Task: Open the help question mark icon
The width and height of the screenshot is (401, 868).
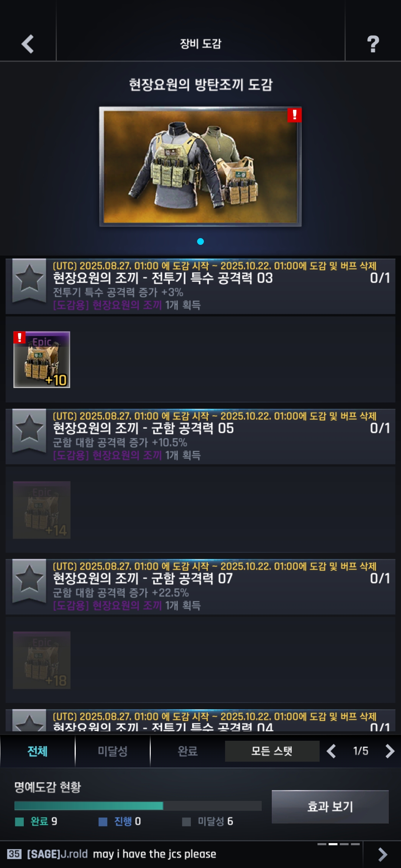Action: tap(373, 44)
